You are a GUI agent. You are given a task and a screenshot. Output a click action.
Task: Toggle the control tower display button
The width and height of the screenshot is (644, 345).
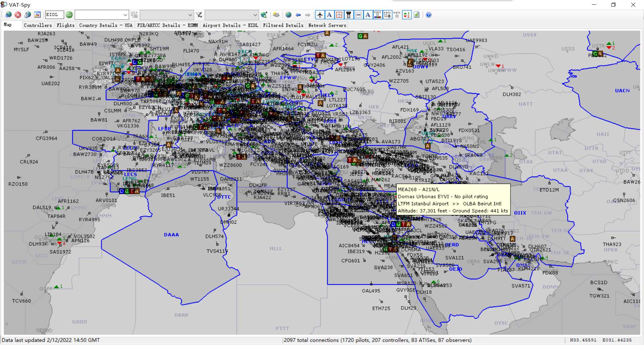click(349, 15)
